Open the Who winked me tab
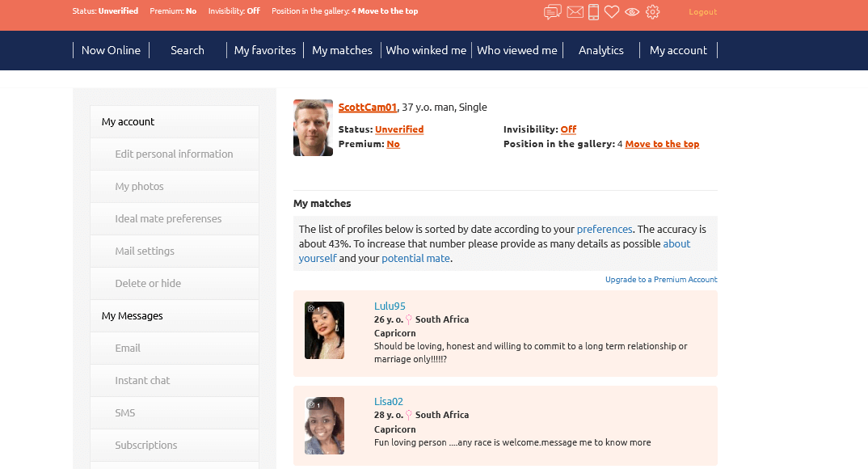 coord(426,50)
